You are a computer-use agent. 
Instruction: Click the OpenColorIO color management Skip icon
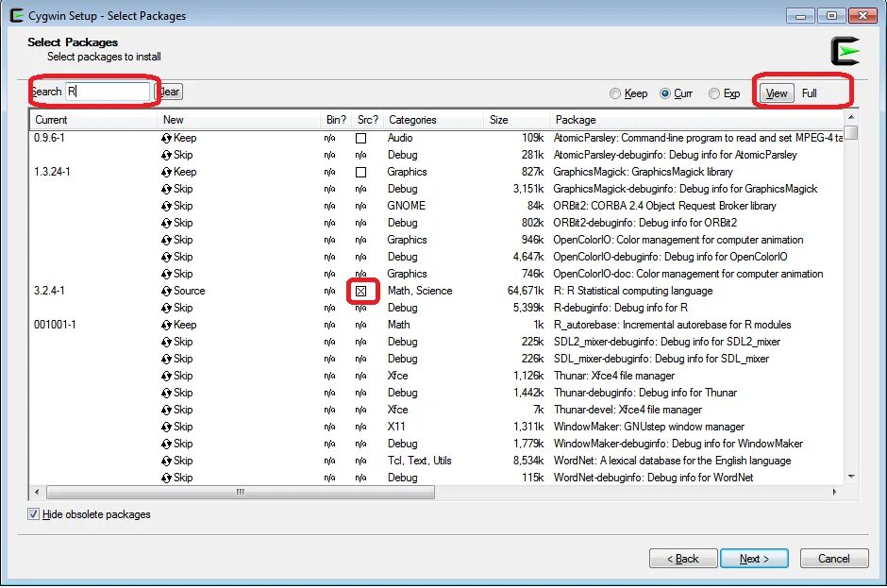click(x=166, y=240)
